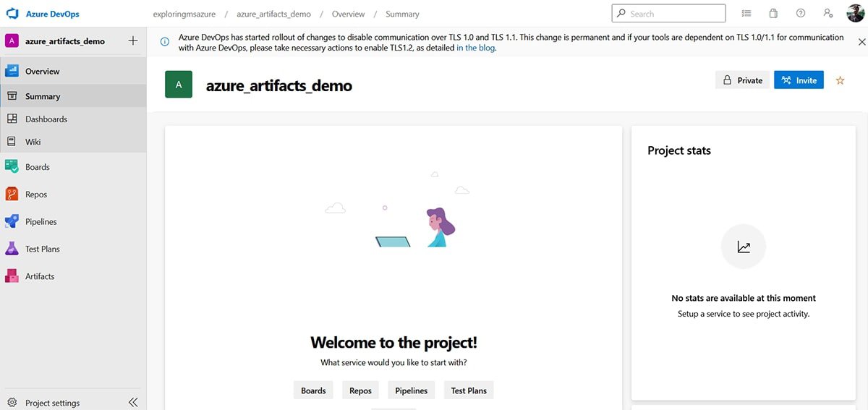Open the work items list icon
This screenshot has width=868, height=410.
point(746,14)
